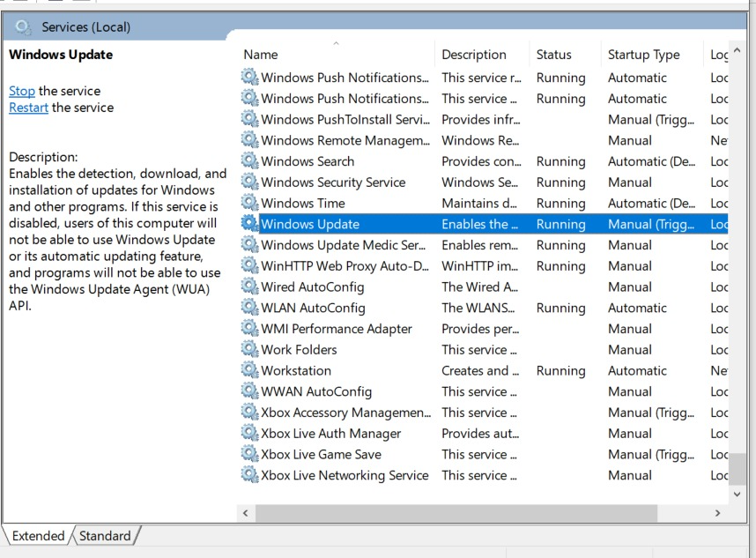Click the Stop the service link

click(22, 91)
